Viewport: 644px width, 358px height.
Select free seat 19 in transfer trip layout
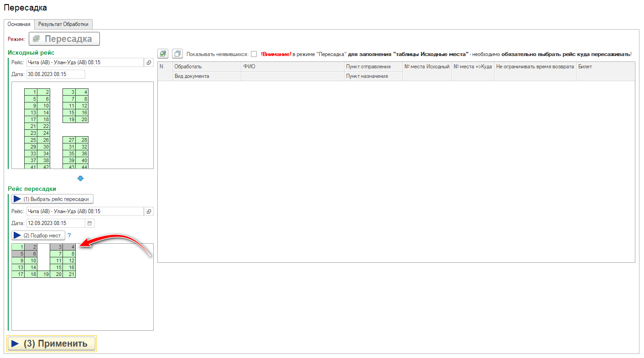tap(44, 274)
